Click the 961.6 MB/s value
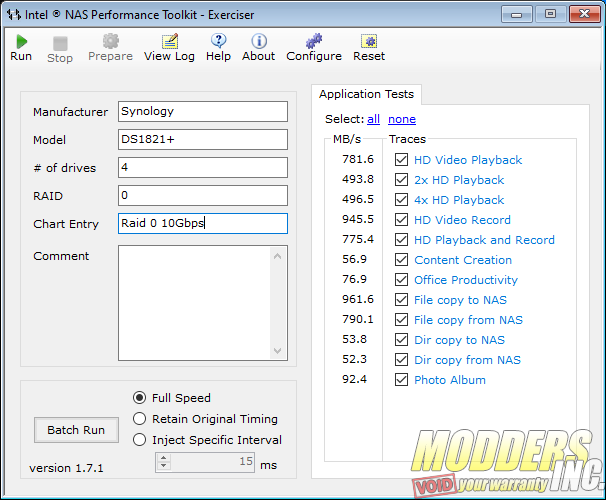The width and height of the screenshot is (606, 500). [x=358, y=299]
